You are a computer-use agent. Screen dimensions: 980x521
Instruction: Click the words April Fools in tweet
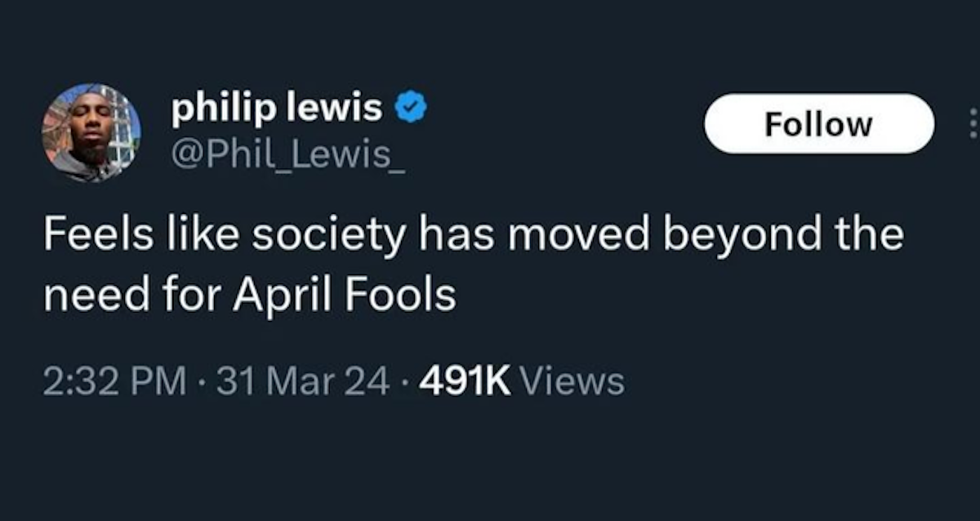tap(344, 295)
